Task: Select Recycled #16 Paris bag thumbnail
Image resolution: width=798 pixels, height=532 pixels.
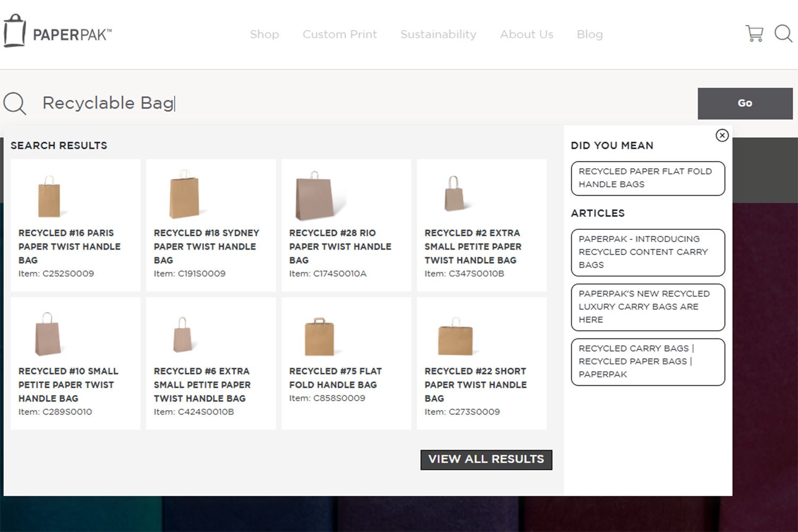Action: pos(49,197)
